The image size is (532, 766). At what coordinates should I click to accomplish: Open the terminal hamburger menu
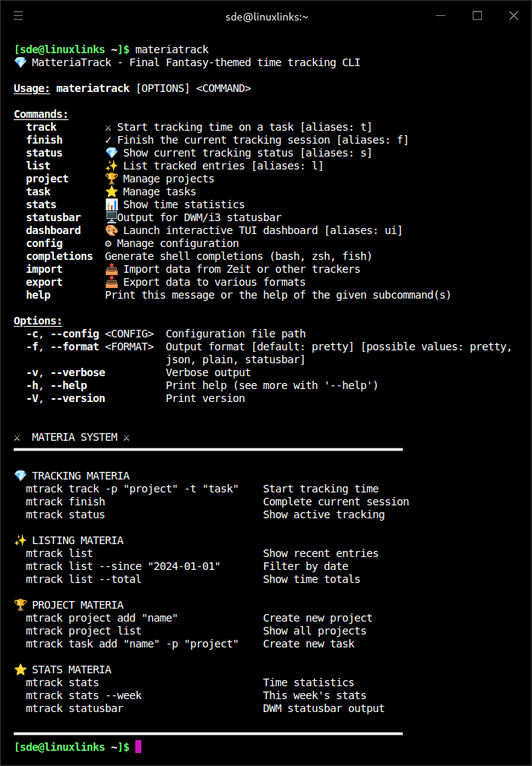point(18,16)
